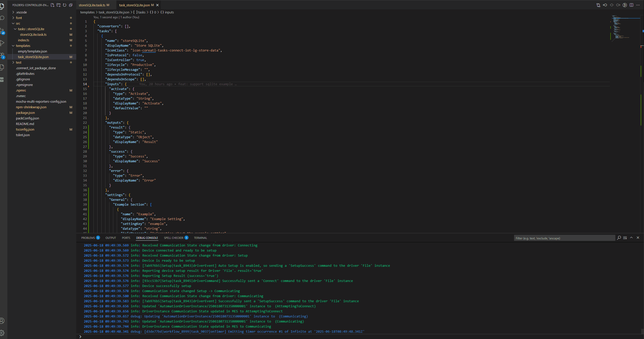Open the Accounts icon in the activity bar
This screenshot has width=644, height=339.
[2, 321]
